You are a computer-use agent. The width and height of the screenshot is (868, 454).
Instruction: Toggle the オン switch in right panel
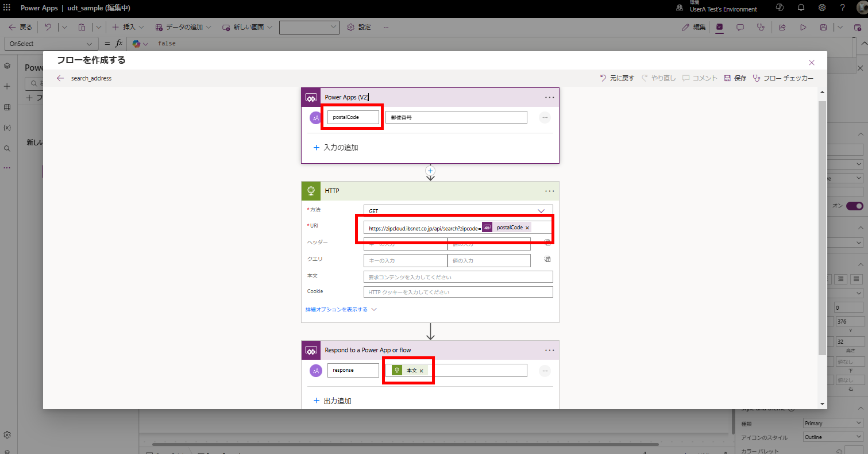point(854,206)
